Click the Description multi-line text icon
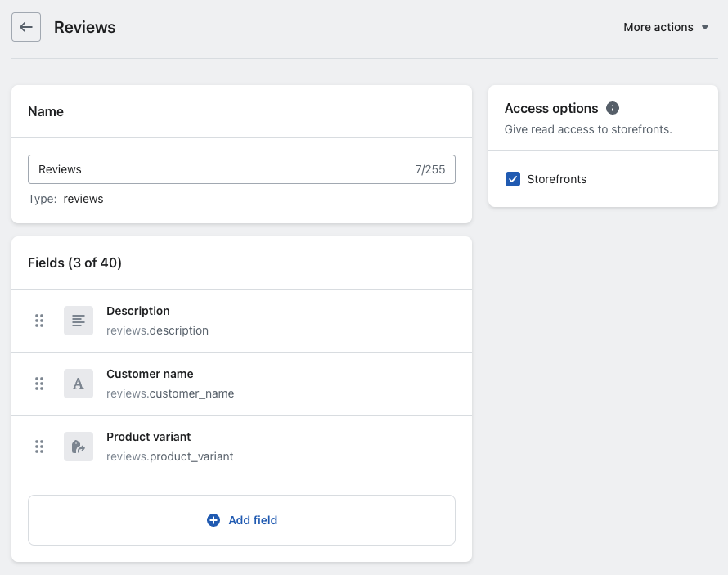 [79, 321]
